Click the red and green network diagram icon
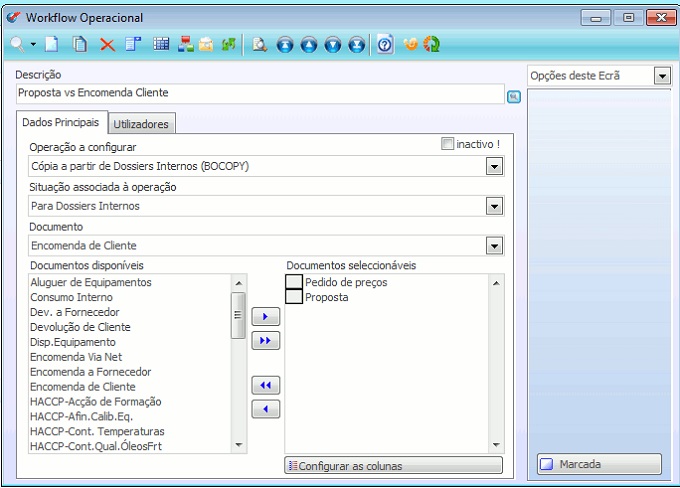680x488 pixels. click(x=186, y=44)
